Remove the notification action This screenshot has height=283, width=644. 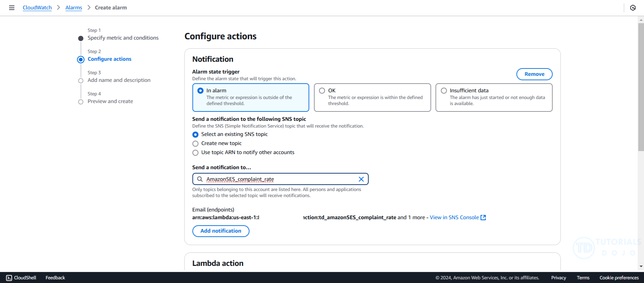pyautogui.click(x=534, y=74)
